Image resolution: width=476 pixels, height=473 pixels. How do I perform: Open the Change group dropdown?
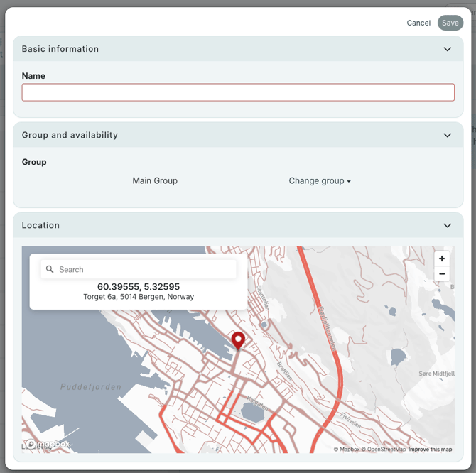coord(320,181)
